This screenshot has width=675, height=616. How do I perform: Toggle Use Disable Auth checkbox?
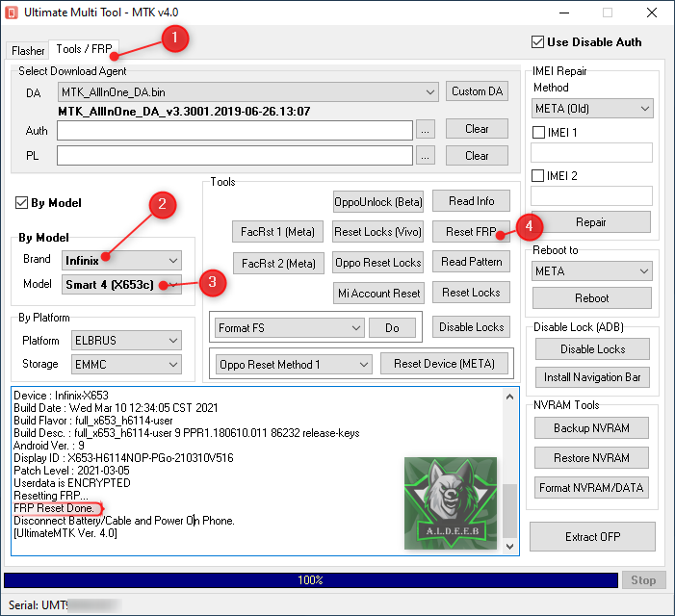click(x=537, y=42)
